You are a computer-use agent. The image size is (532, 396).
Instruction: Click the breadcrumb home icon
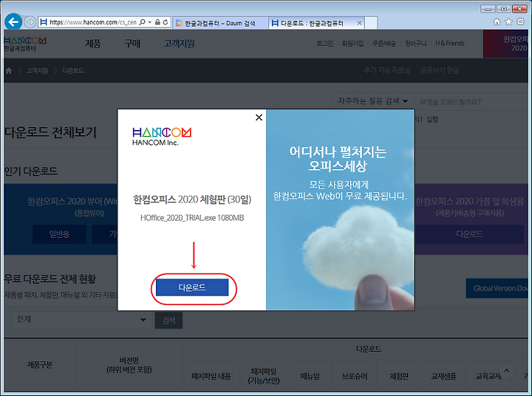[9, 71]
